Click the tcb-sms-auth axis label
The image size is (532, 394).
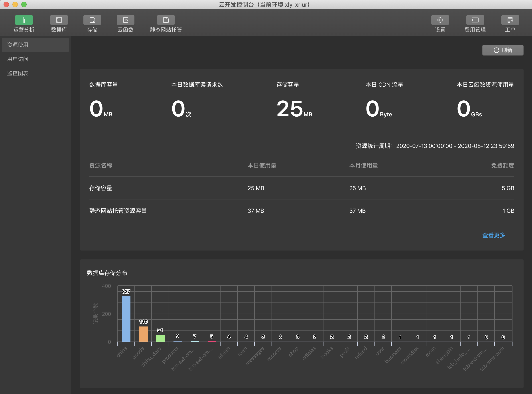click(492, 359)
